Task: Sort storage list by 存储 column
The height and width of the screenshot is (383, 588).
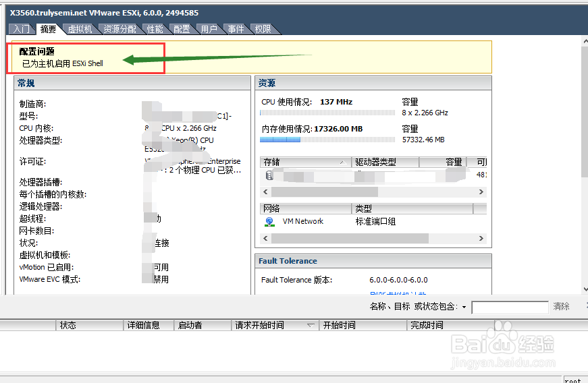Action: (x=305, y=162)
